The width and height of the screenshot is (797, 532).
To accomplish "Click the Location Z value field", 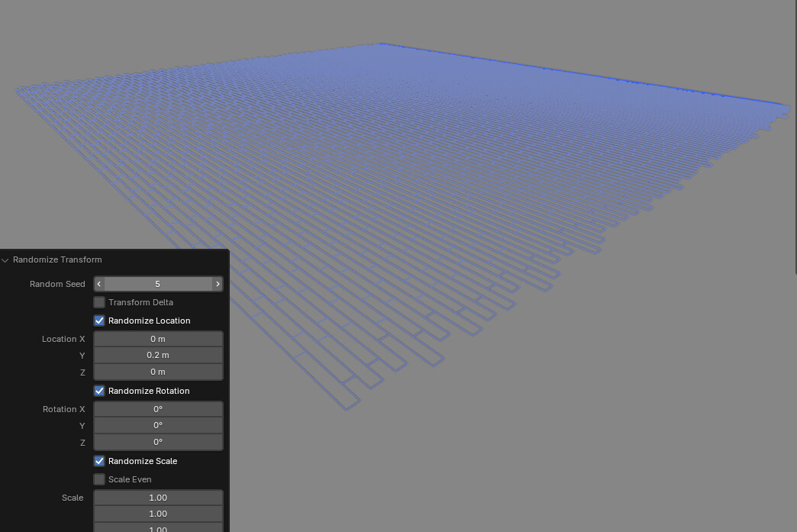I will (158, 372).
